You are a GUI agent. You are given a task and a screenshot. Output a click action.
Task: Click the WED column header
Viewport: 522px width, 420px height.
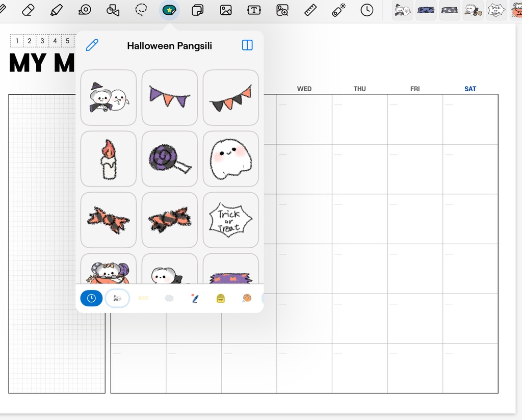click(x=304, y=89)
